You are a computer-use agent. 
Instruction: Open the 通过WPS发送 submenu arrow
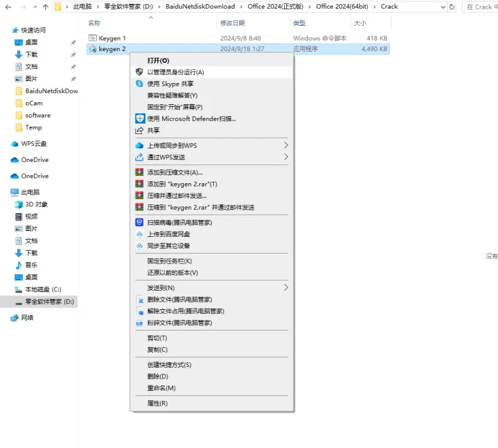click(286, 157)
